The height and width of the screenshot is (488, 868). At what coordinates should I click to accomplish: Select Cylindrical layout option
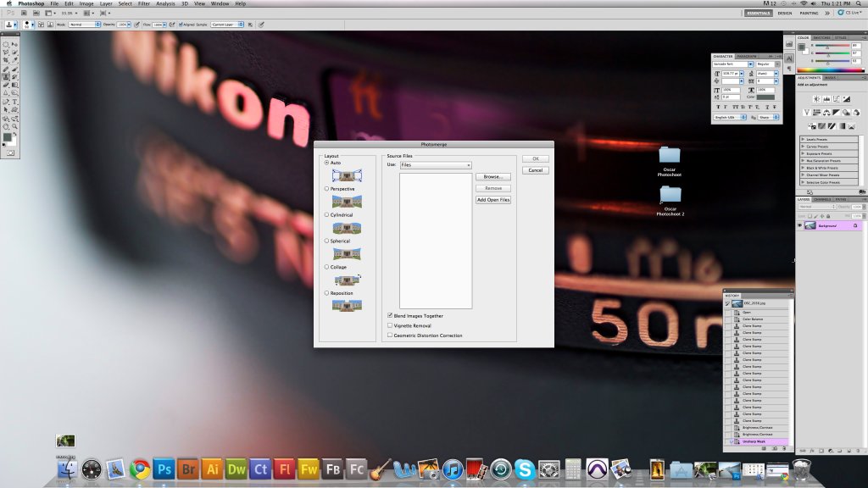coord(326,214)
